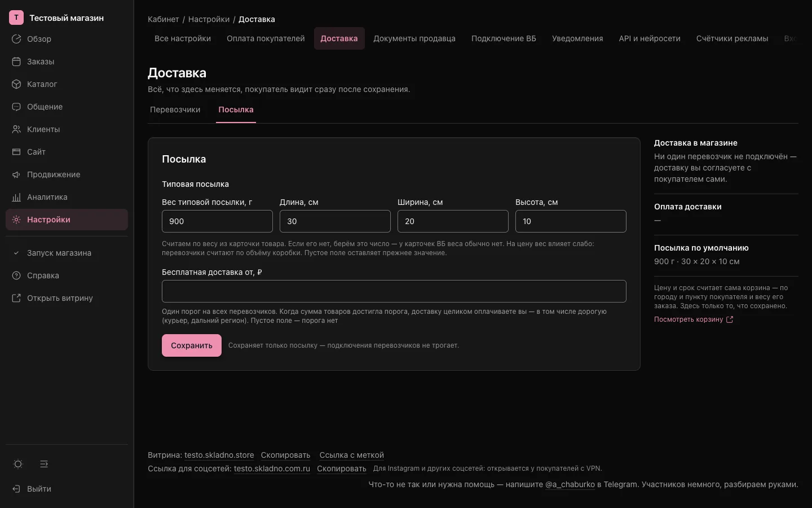Click the Бесплатная доставка от input field
The image size is (812, 508).
pyautogui.click(x=394, y=291)
